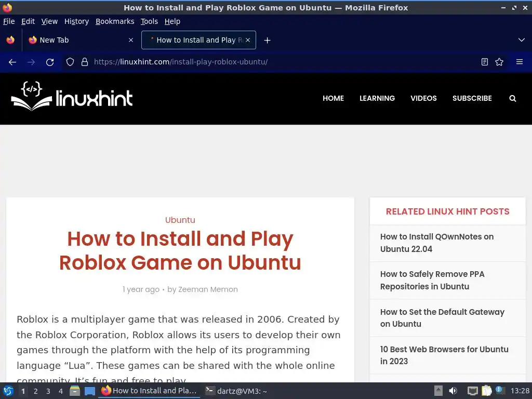View site security via the padlock icon
This screenshot has width=532, height=399.
tap(85, 62)
